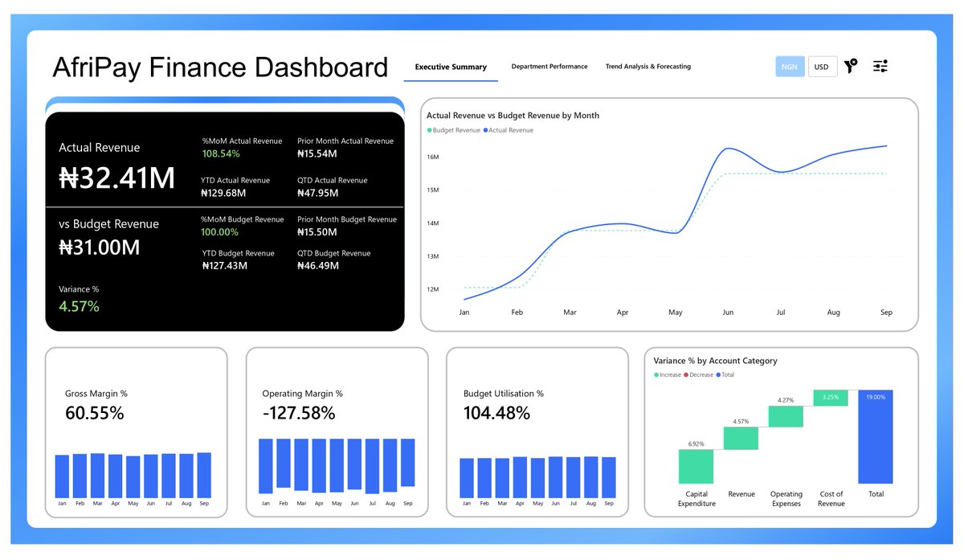Select the Cost of Revenue 3.25% bar

[831, 398]
